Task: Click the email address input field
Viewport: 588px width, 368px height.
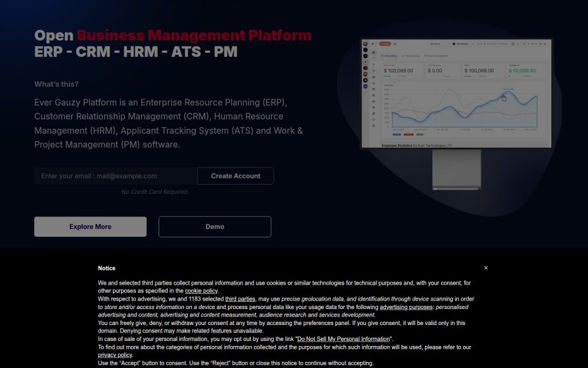Action: pyautogui.click(x=116, y=176)
